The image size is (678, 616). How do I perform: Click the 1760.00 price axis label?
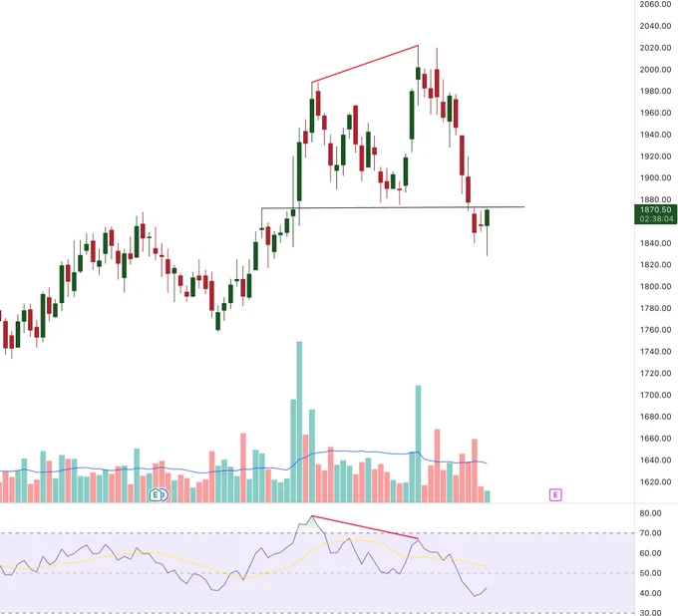pos(655,330)
